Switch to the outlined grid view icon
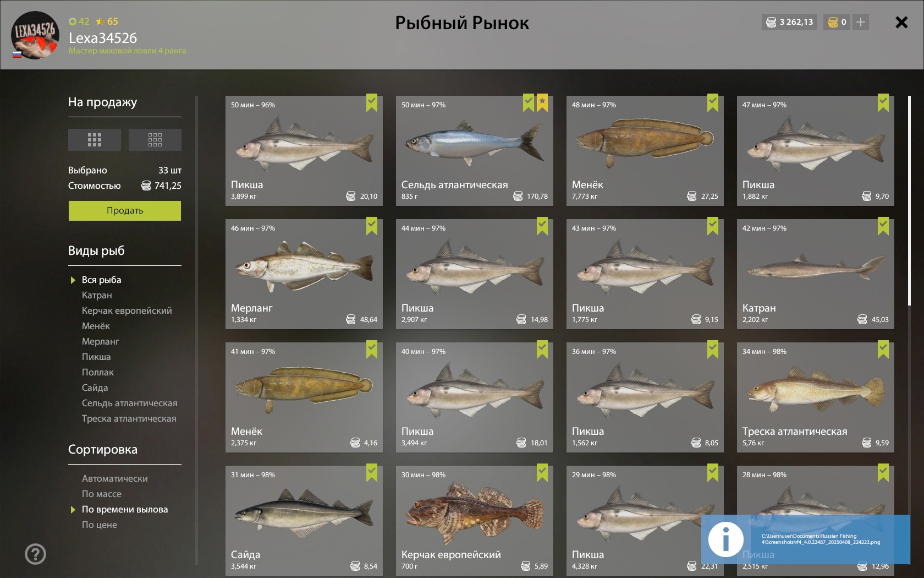Viewport: 924px width, 578px height. click(155, 140)
